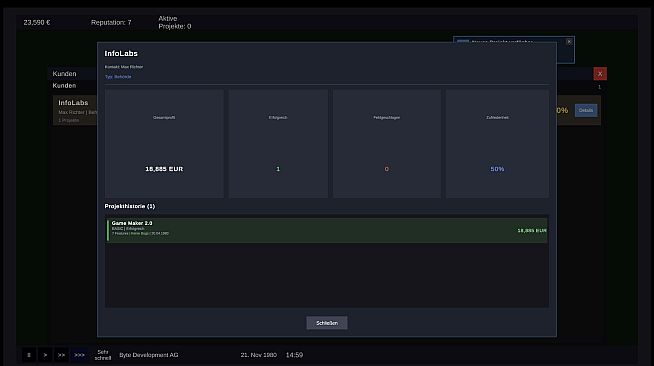Click the Reputation: 7 indicator
Viewport: 654px width, 366px height.
tap(111, 23)
